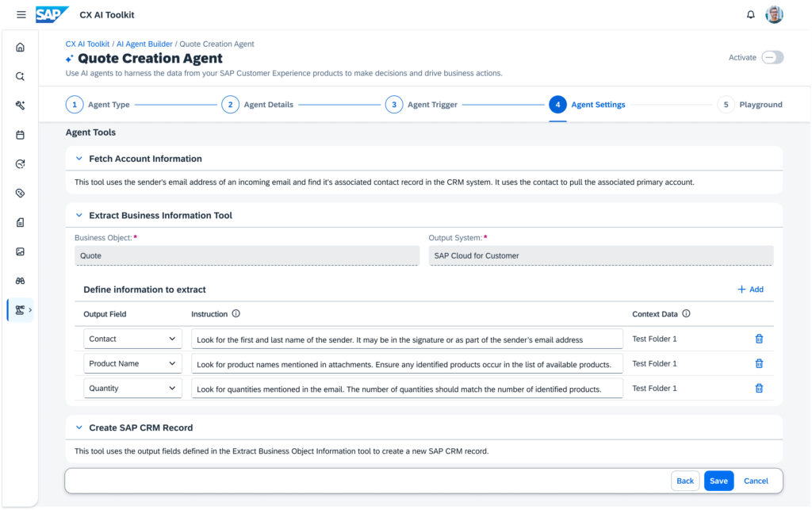Save the agent settings
Image resolution: width=812 pixels, height=510 pixels.
718,481
